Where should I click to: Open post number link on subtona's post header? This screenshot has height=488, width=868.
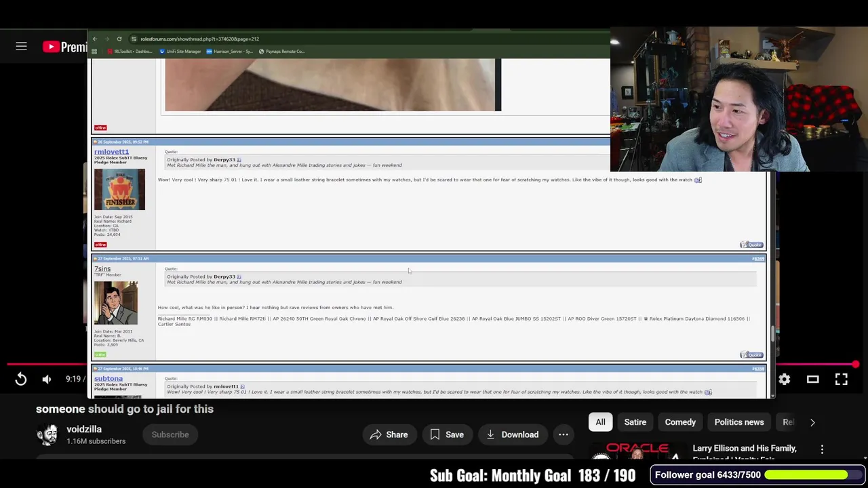tap(758, 369)
